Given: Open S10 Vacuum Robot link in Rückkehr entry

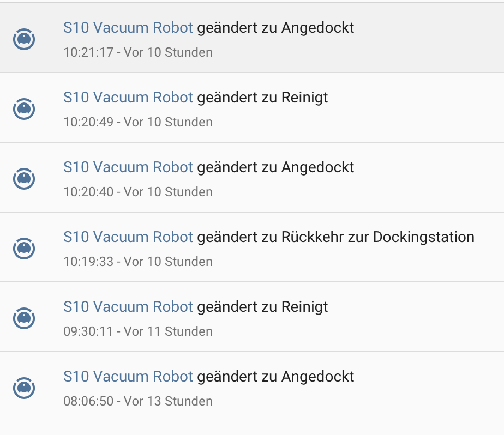Looking at the screenshot, I should pyautogui.click(x=128, y=237).
